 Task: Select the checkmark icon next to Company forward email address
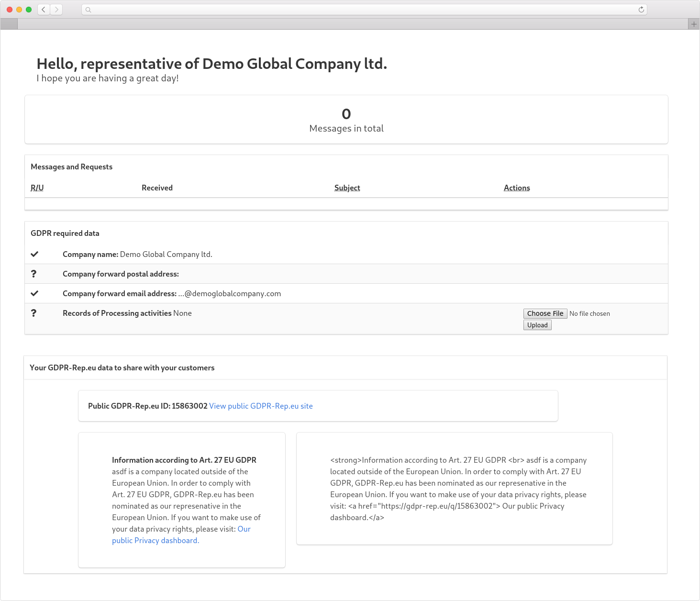tap(33, 293)
